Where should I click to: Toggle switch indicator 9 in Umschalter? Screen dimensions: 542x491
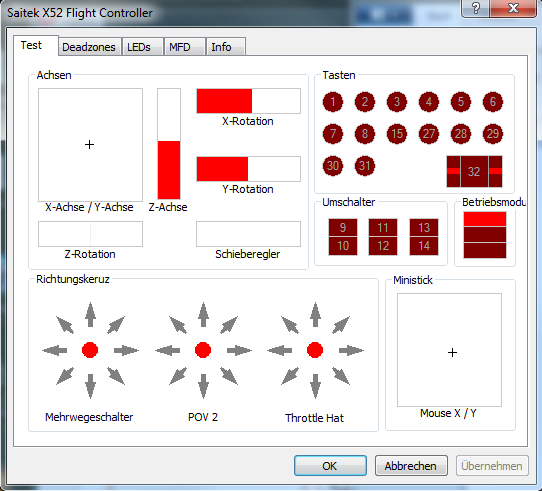click(x=343, y=228)
